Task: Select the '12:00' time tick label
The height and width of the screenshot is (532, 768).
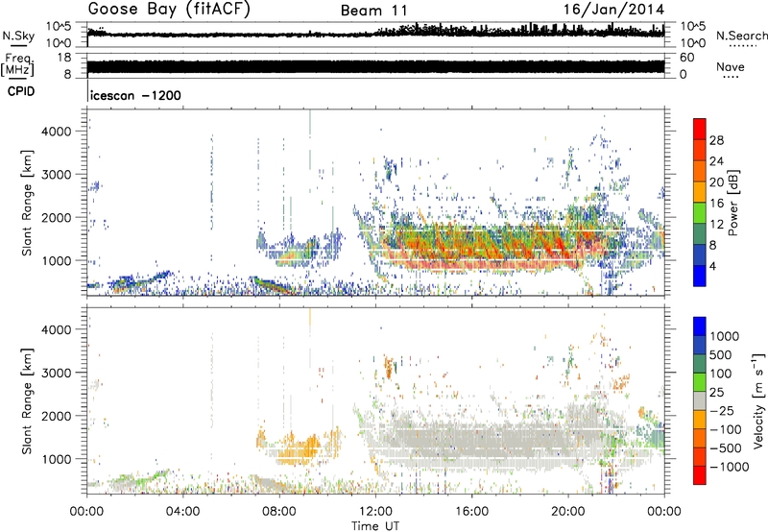Action: 375,512
